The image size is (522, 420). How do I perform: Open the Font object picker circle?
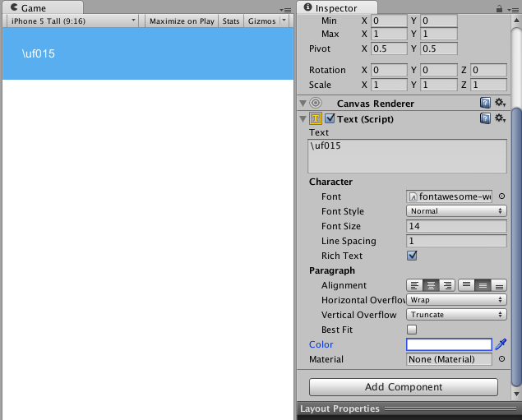(501, 196)
